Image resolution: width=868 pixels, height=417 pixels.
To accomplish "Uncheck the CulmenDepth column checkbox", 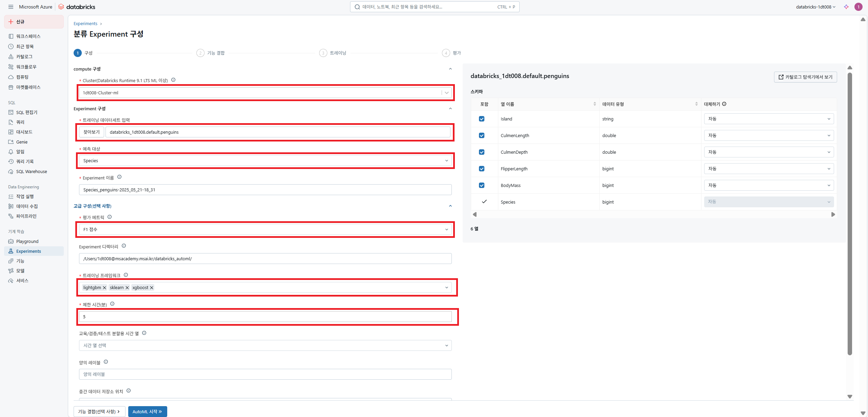I will 482,152.
